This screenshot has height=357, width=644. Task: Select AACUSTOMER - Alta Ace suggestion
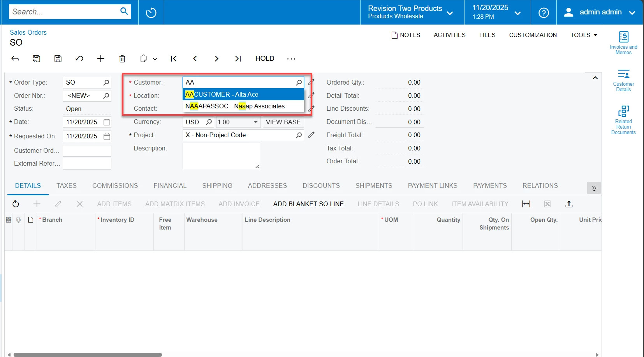pyautogui.click(x=243, y=94)
